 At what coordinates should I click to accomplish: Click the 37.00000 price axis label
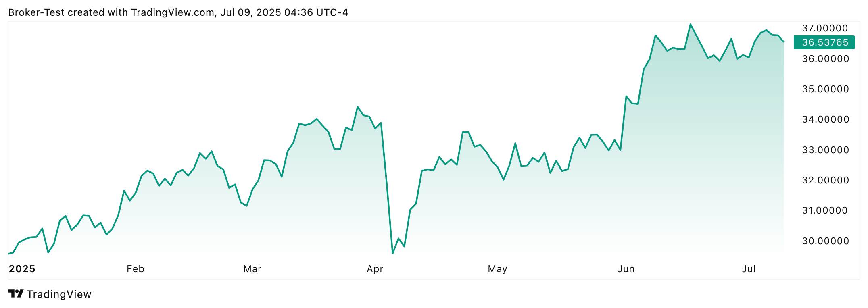825,28
